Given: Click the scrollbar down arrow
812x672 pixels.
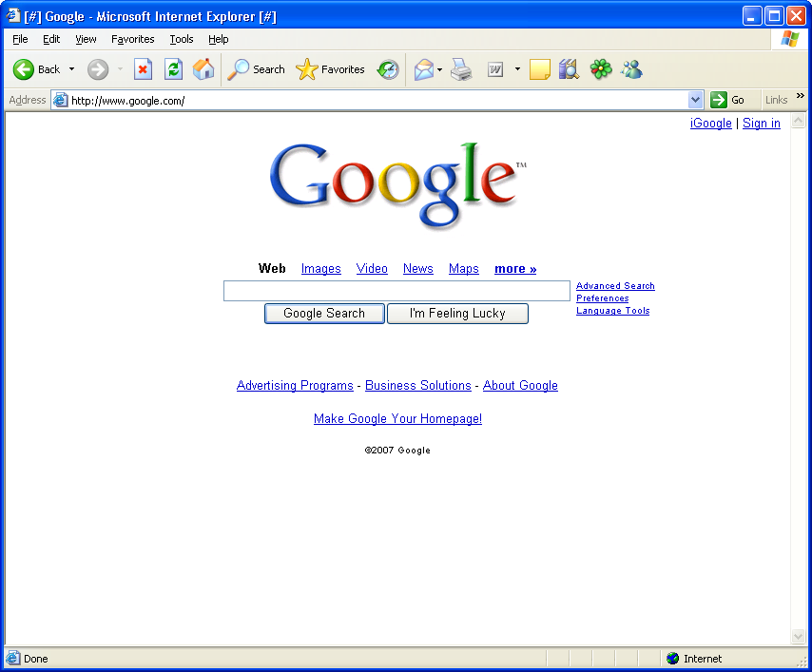Looking at the screenshot, I should tap(798, 636).
